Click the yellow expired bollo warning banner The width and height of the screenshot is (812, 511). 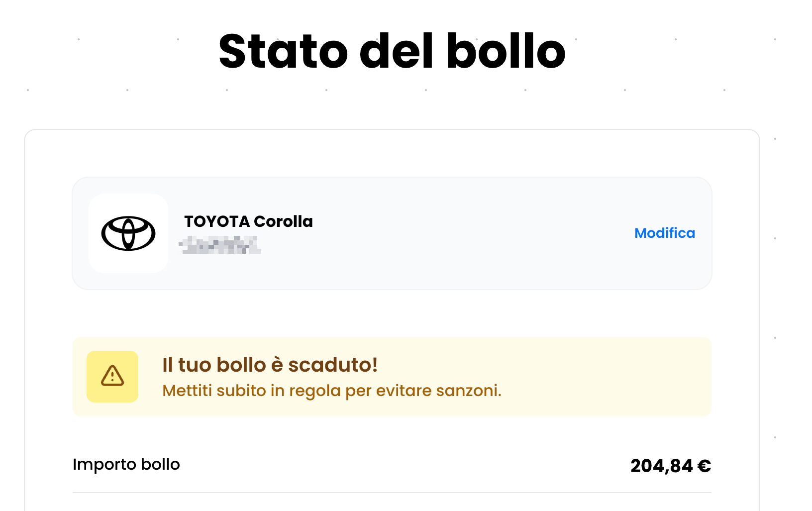coord(393,377)
